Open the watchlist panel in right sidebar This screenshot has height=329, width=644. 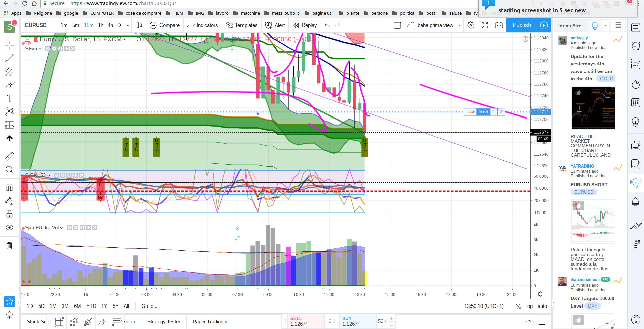coord(636,28)
